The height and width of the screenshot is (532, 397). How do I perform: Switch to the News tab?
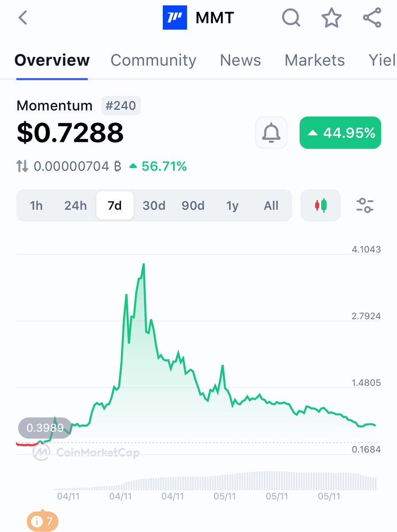240,60
